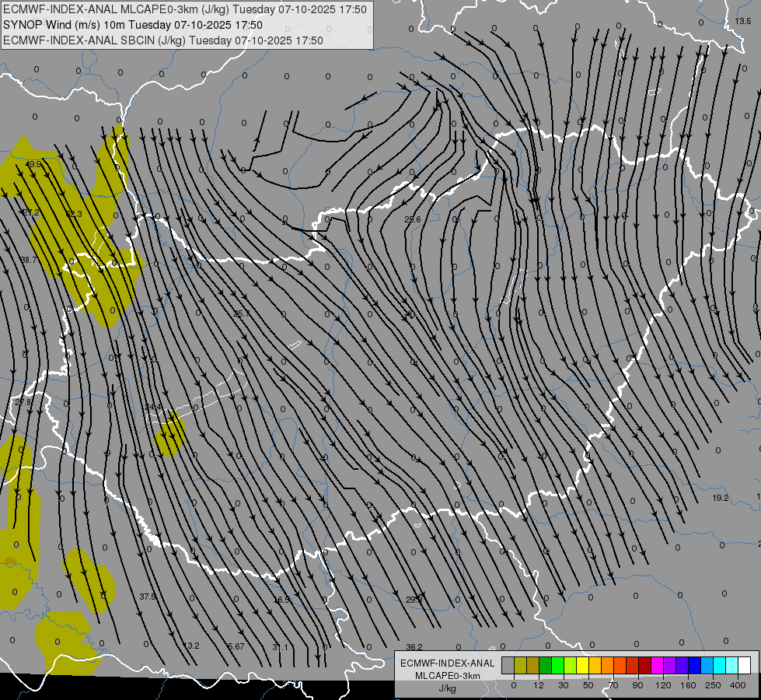Click the ECMWF SBCIN title line
The height and width of the screenshot is (700, 761).
pos(163,40)
